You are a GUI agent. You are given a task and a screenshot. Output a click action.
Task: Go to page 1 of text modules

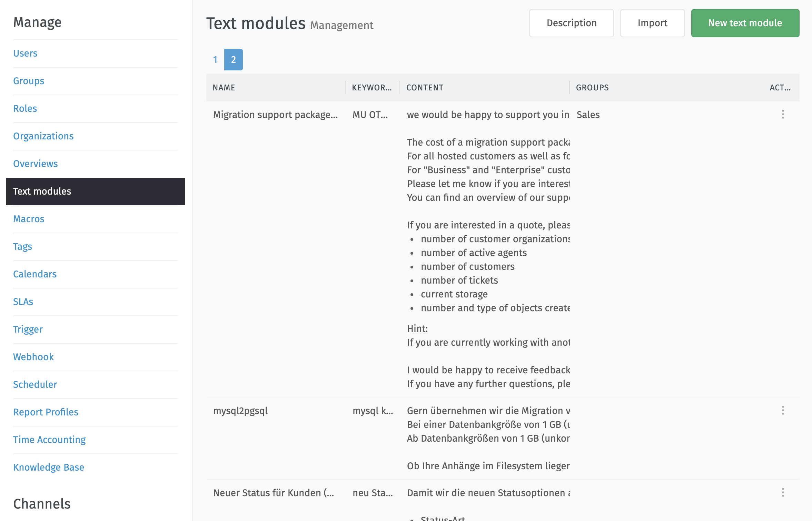215,59
